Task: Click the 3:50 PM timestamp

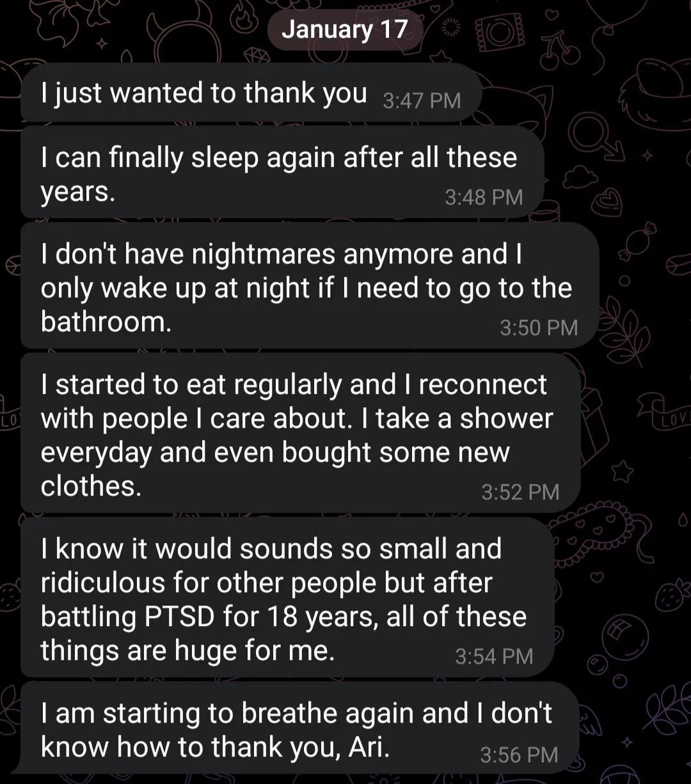Action: click(x=539, y=327)
